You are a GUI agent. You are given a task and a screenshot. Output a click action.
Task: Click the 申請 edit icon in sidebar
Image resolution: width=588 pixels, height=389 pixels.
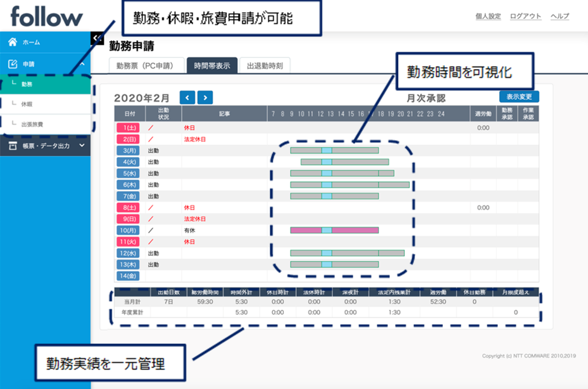coord(13,64)
